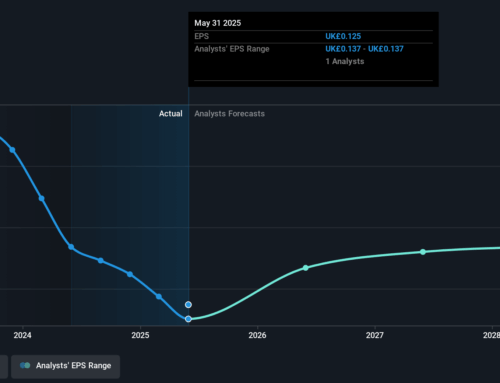
Task: Click the EPS row label in tooltip
Action: point(202,36)
